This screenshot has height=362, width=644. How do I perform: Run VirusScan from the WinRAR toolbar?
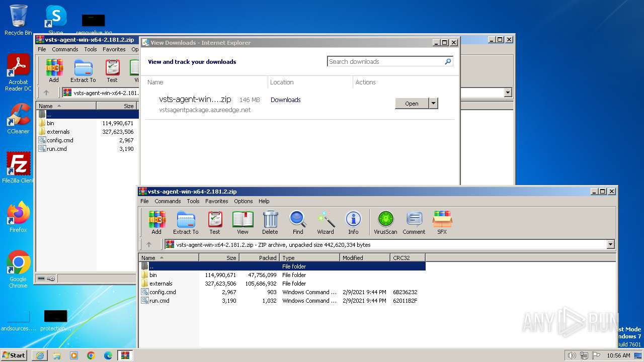coord(385,223)
